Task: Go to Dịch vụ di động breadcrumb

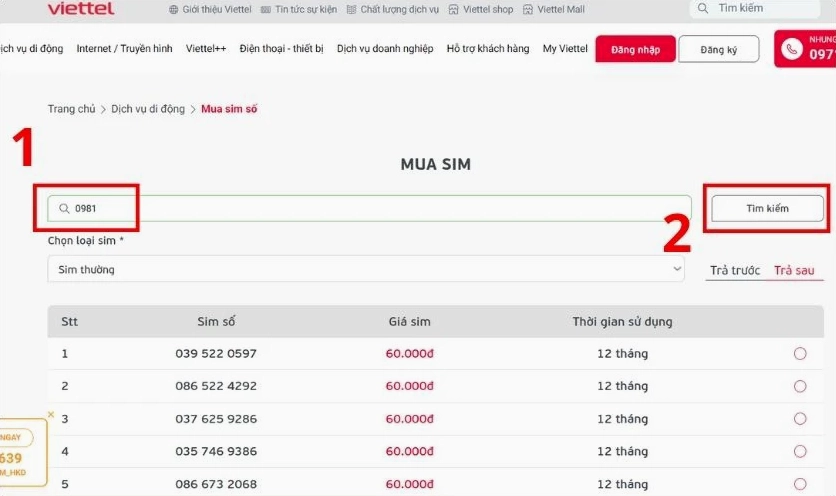Action: (148, 109)
